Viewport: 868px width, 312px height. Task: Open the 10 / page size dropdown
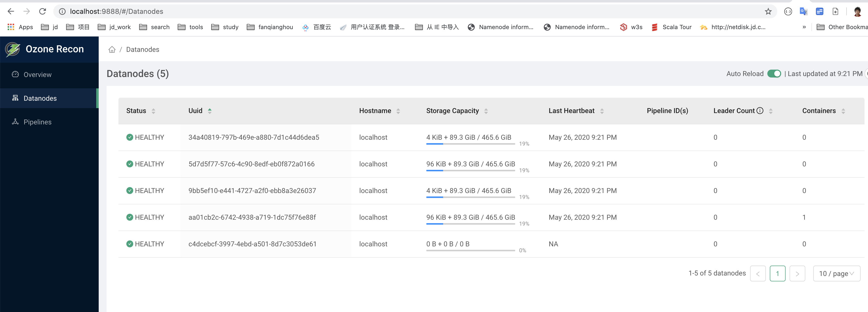[836, 273]
